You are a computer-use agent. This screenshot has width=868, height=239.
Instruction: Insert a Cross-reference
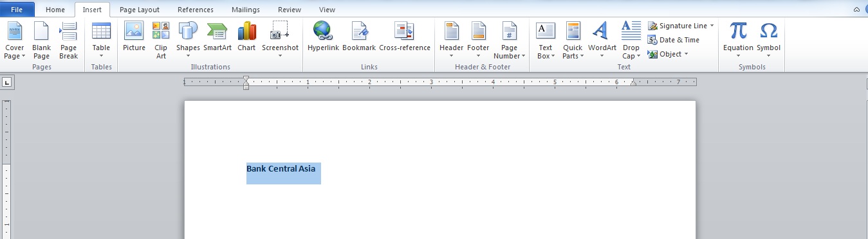tap(405, 37)
